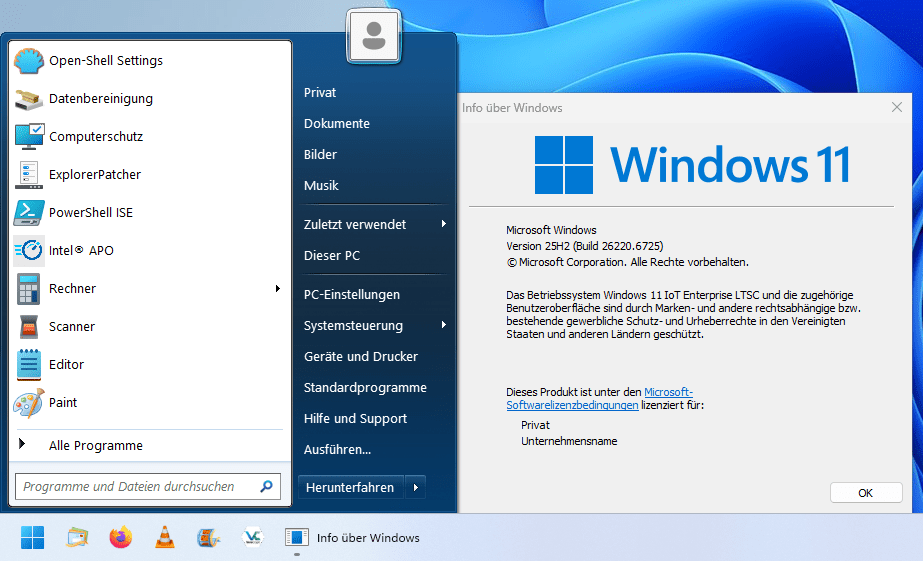Open the Microsoft-Softwarelizenzbedingungen link
This screenshot has width=923, height=561.
(600, 399)
